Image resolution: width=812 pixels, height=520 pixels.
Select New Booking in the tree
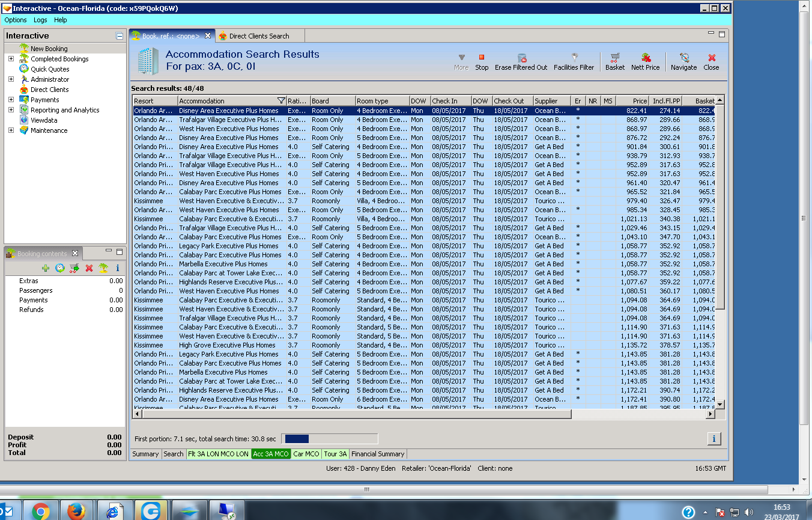pos(49,49)
